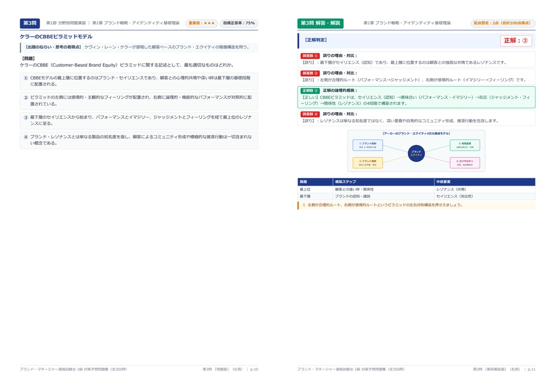
Task: Click the question text mentioning Customer-Based Brand Equity
Action: tap(127, 65)
